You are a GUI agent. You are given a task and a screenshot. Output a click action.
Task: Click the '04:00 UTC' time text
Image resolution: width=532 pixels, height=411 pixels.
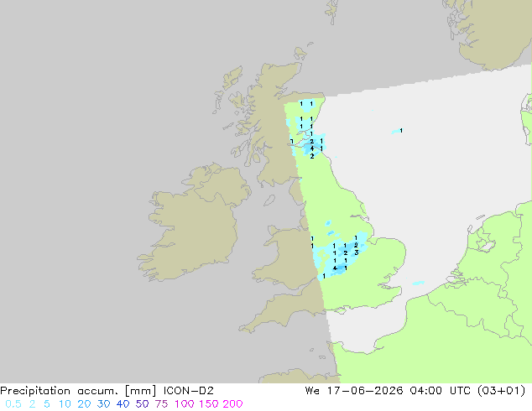pos(440,391)
